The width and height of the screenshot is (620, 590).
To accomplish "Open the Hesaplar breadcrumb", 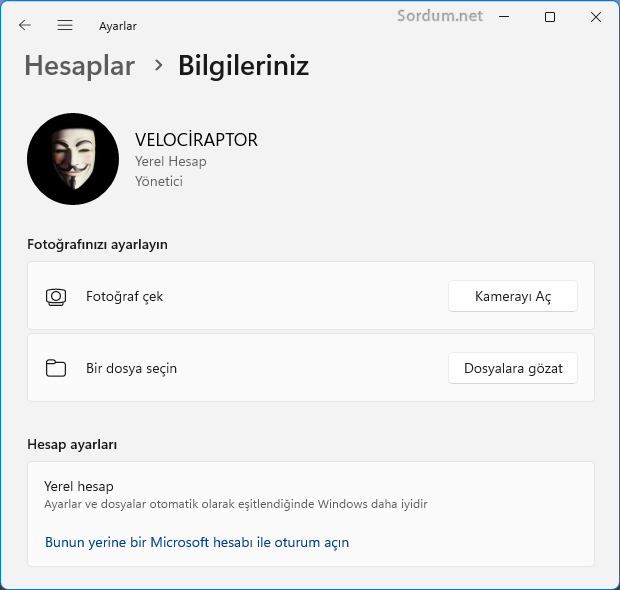I will (80, 66).
